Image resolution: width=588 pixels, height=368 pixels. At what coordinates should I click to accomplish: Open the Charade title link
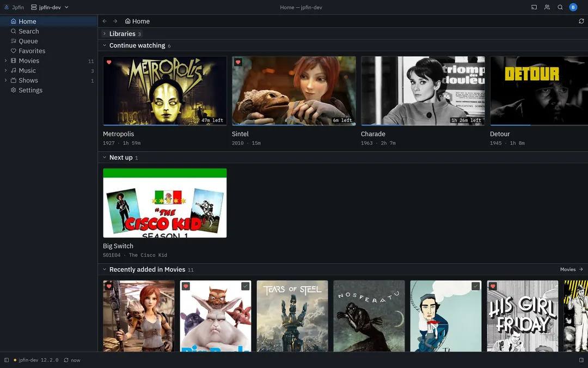(373, 134)
